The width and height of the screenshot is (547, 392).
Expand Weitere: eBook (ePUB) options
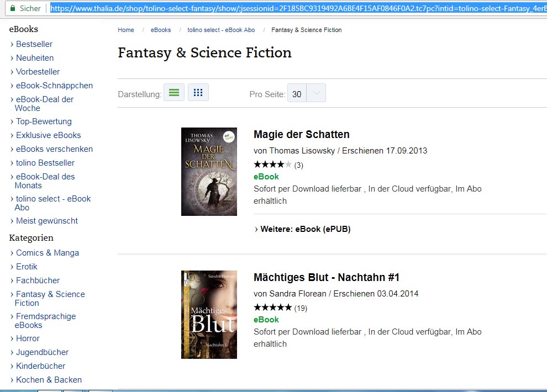tap(302, 229)
